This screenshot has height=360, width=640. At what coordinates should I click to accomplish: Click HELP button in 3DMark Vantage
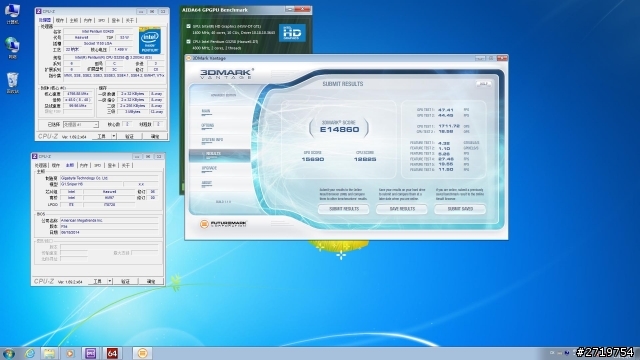click(484, 84)
